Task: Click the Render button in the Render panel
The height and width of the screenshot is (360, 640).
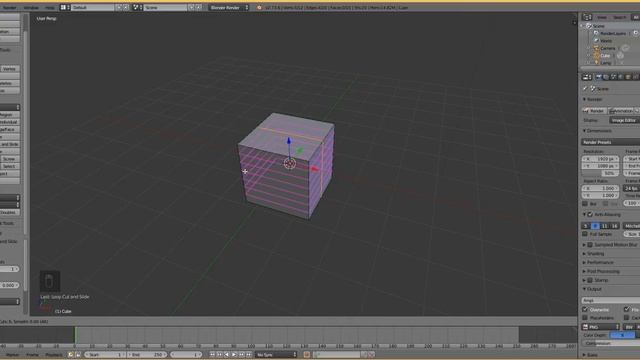Action: 594,111
